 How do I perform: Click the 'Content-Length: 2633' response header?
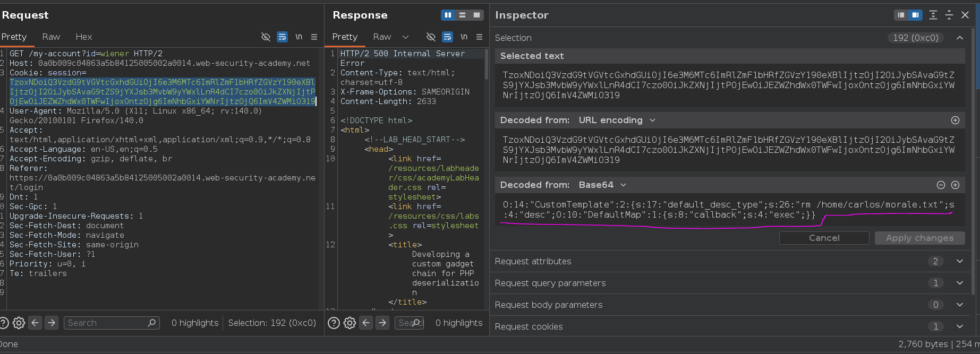[x=388, y=101]
